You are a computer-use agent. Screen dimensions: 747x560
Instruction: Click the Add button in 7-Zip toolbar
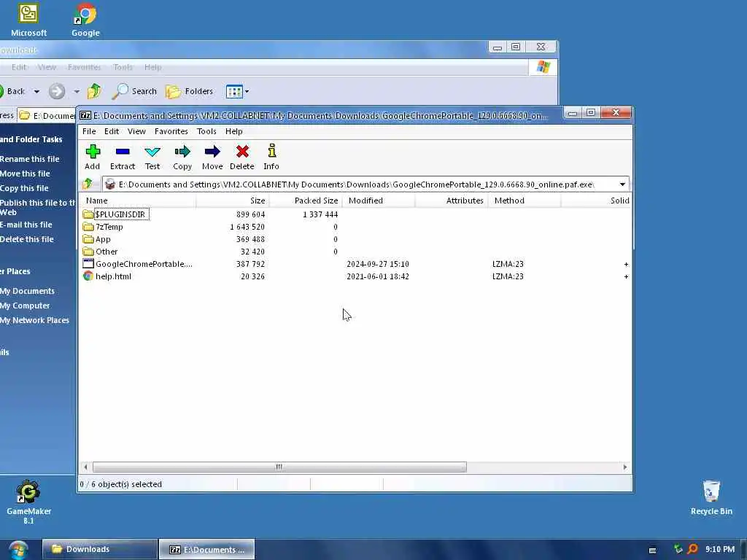93,157
